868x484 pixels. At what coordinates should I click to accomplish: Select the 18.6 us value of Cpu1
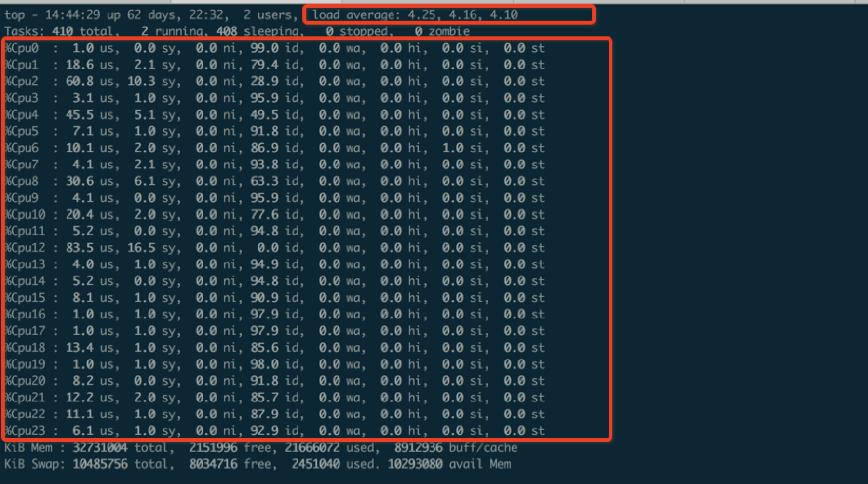point(80,65)
